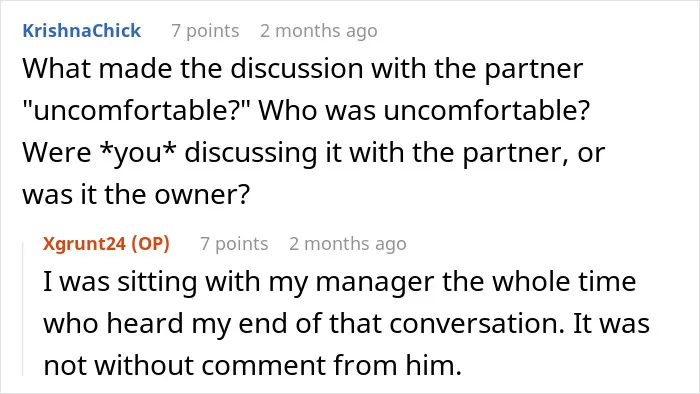Click the emphasized word *you*
700x394 pixels.
pyautogui.click(x=138, y=153)
